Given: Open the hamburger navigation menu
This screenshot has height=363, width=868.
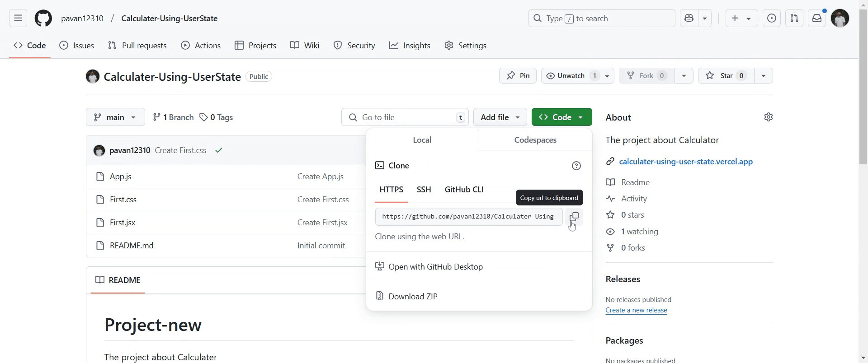Looking at the screenshot, I should 18,19.
